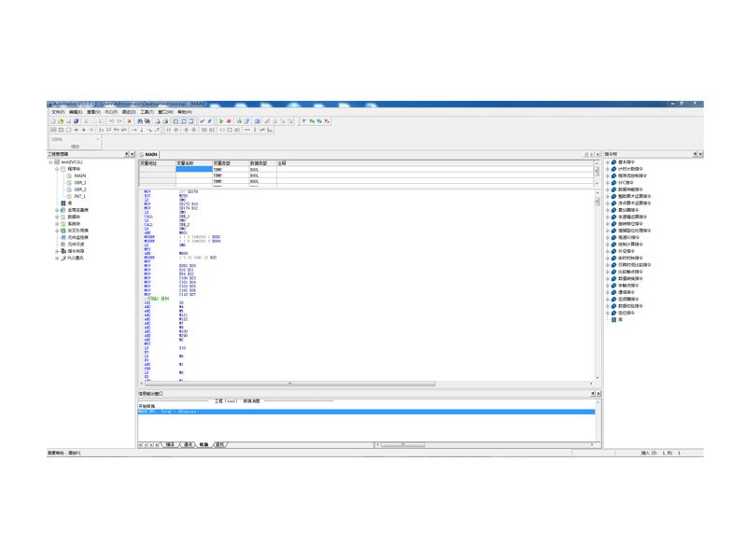This screenshot has width=747, height=560.
Task: Click the MAIN editor tab
Action: pos(149,155)
